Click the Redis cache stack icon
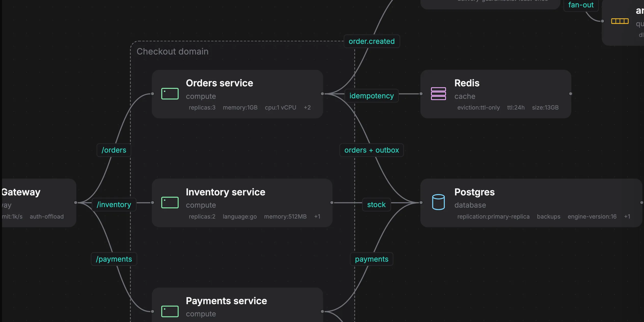Screen dimensions: 644x322 point(438,94)
